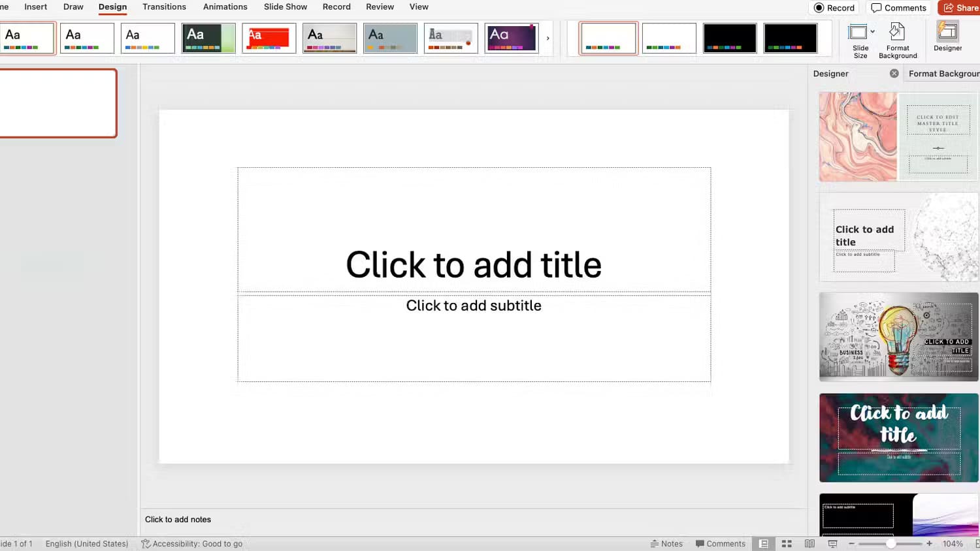Screen dimensions: 980x551
Task: Click the 104% zoom level
Action: click(953, 544)
